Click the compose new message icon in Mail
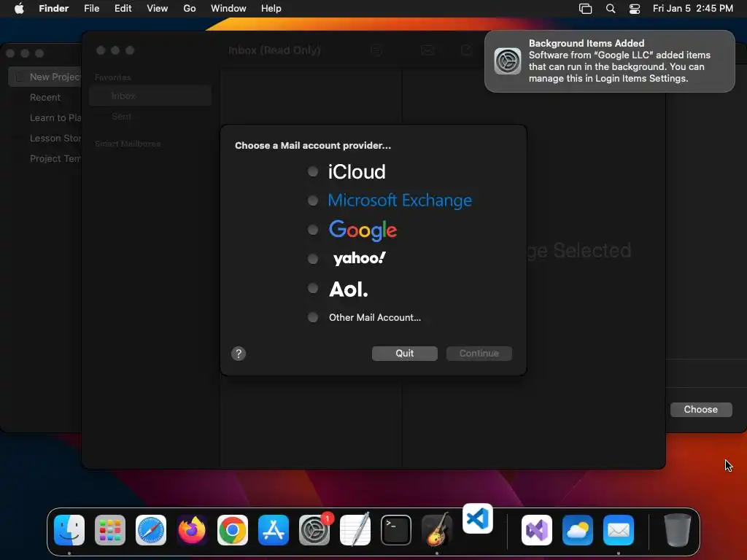The width and height of the screenshot is (747, 560). (466, 50)
